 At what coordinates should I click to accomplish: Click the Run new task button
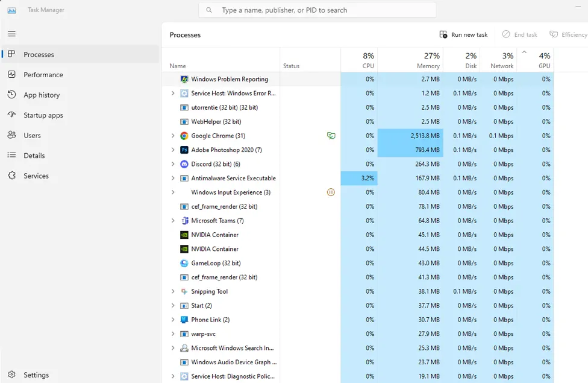pyautogui.click(x=463, y=34)
